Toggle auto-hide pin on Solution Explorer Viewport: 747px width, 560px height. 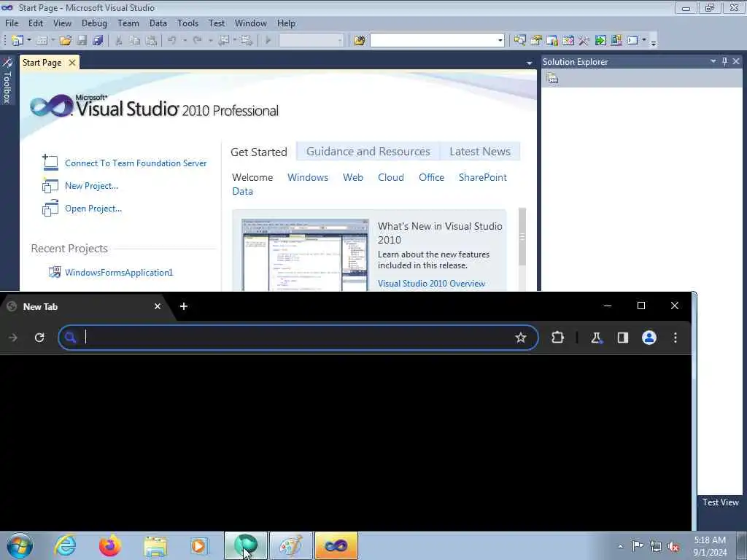click(724, 61)
